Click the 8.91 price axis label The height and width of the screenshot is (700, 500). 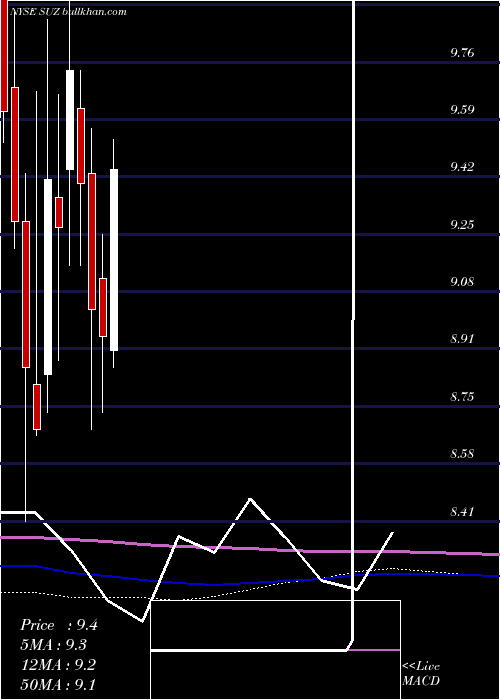pyautogui.click(x=462, y=339)
